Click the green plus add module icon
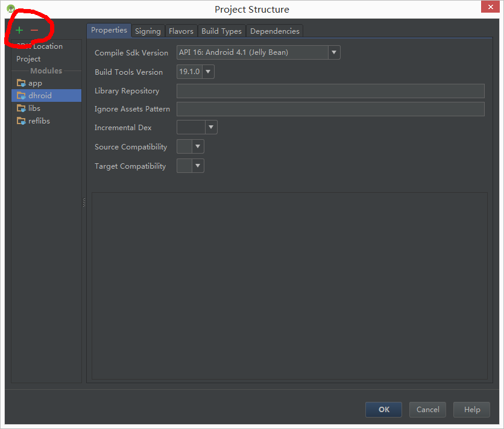Screen dimensions: 504x429 [x=19, y=30]
